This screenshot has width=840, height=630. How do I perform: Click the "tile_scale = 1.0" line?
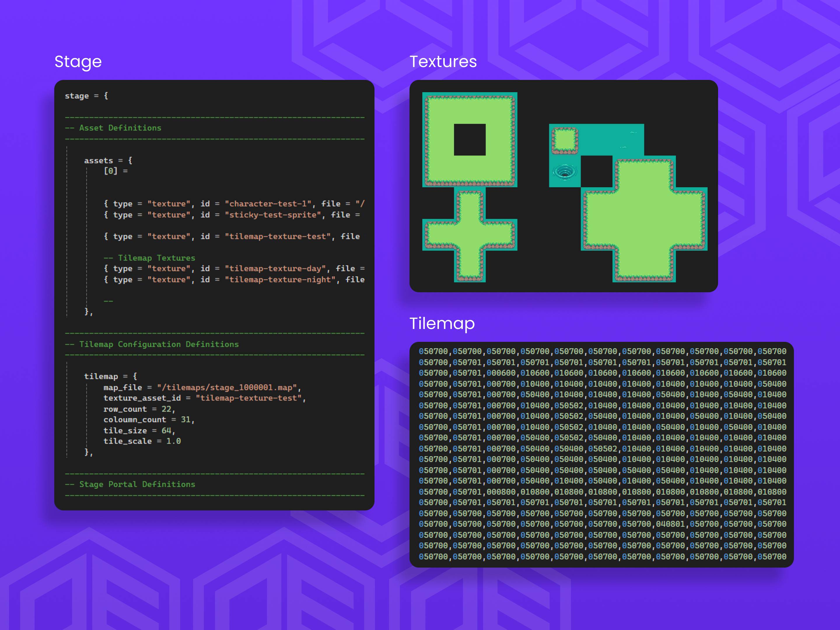point(142,441)
